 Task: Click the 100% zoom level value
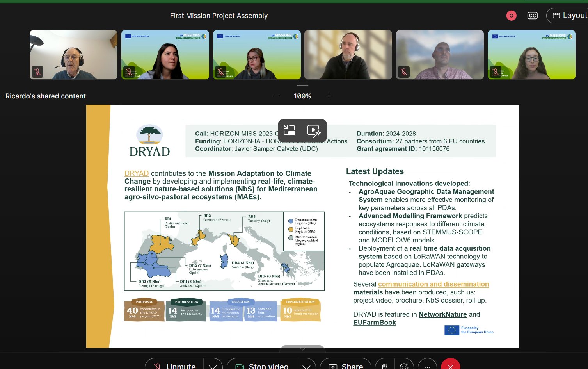click(x=302, y=96)
